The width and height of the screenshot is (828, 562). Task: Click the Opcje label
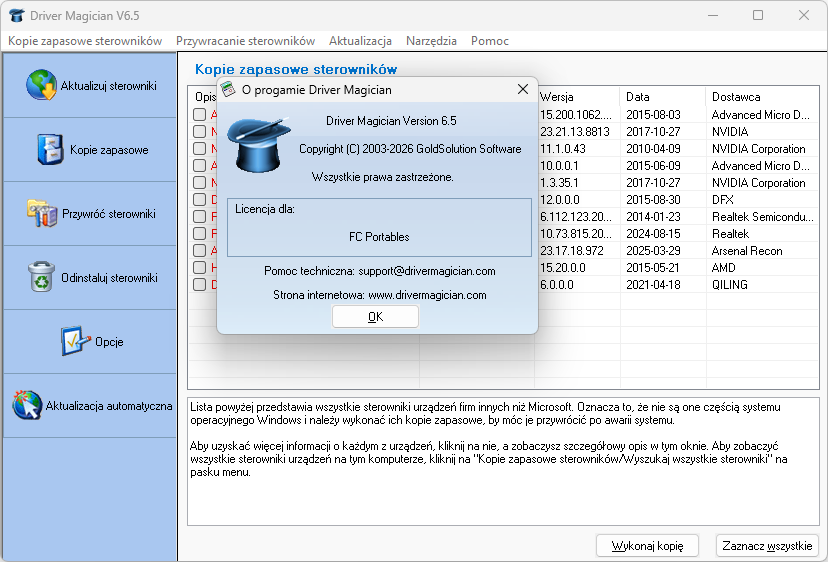tap(109, 342)
